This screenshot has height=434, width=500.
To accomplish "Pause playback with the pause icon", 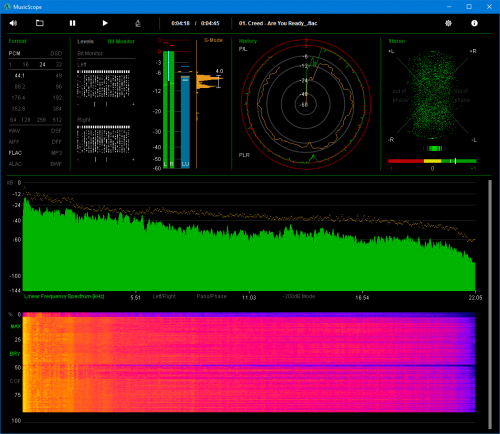I will (72, 23).
